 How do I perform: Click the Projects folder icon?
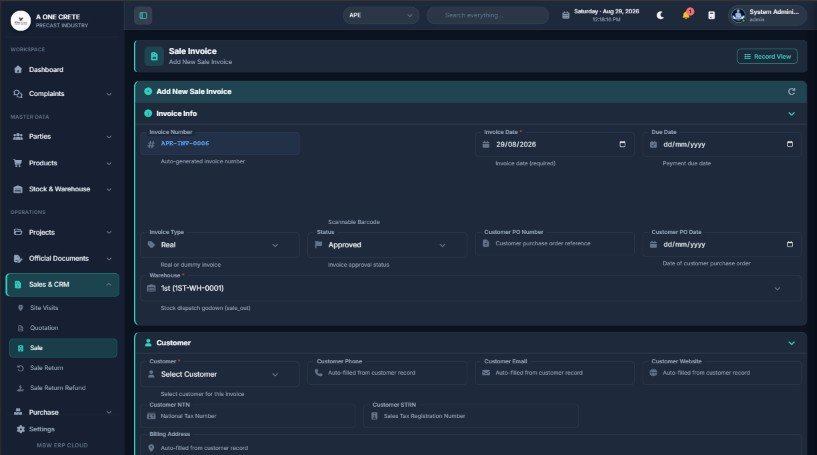point(18,232)
